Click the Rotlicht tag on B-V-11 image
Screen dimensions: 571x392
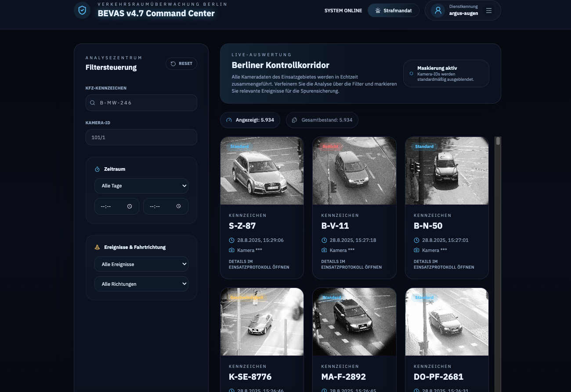(x=330, y=147)
